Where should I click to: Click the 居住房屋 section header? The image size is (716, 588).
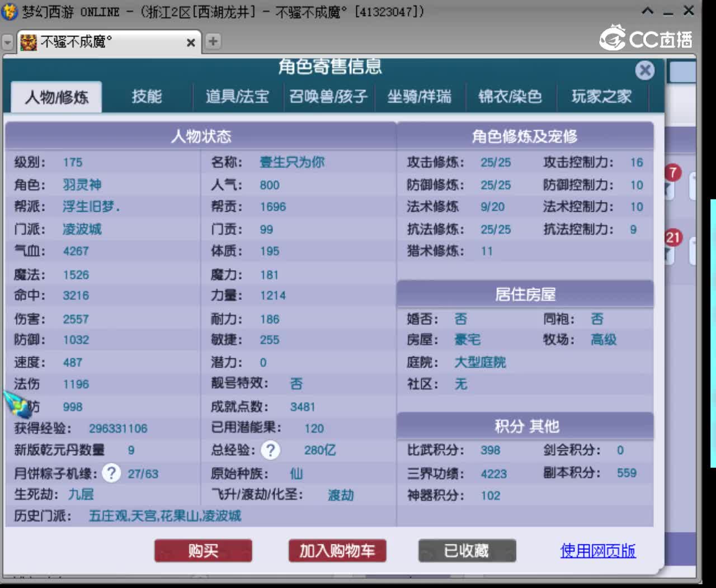tap(525, 295)
